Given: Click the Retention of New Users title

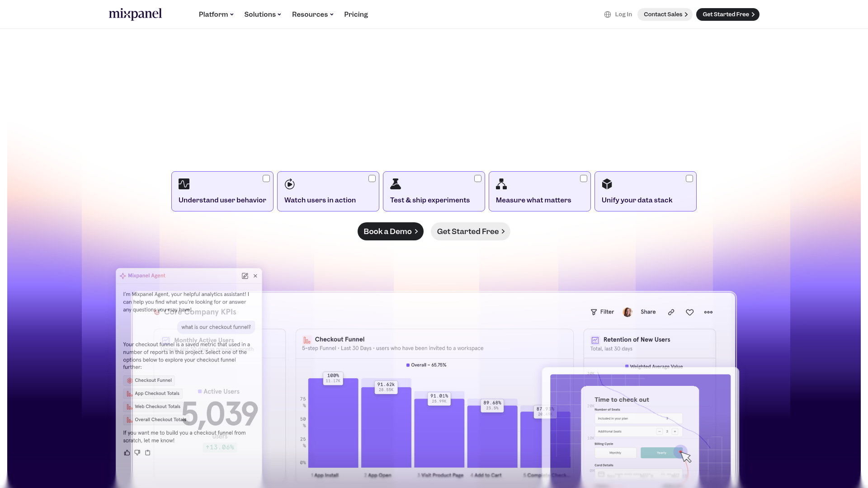Looking at the screenshot, I should 637,340.
